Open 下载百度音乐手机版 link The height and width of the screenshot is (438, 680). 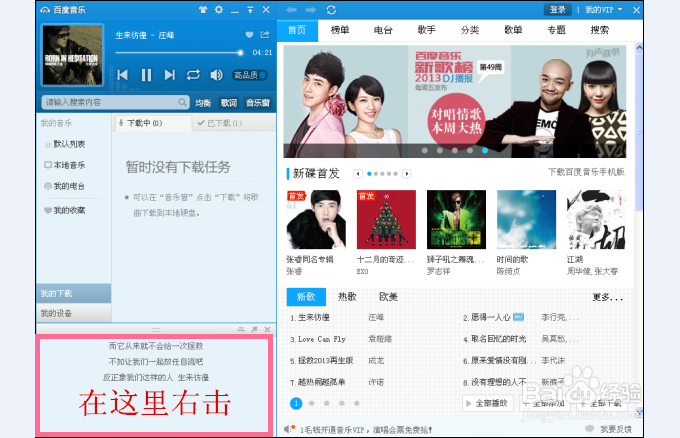(586, 172)
